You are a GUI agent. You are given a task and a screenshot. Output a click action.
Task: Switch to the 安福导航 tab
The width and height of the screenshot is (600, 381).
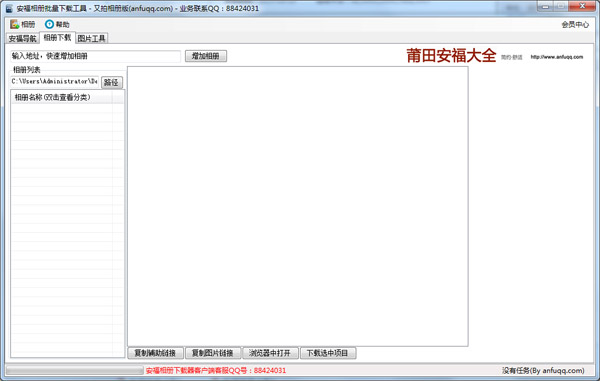23,38
